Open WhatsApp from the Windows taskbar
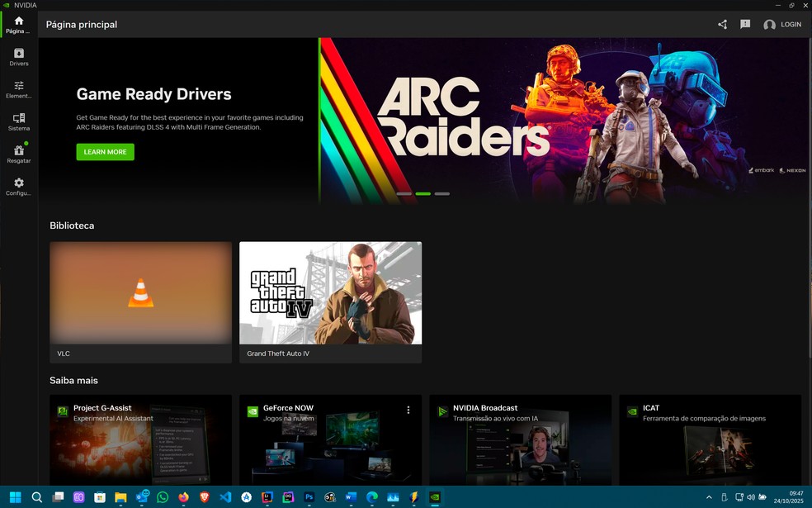812x508 pixels. click(163, 497)
